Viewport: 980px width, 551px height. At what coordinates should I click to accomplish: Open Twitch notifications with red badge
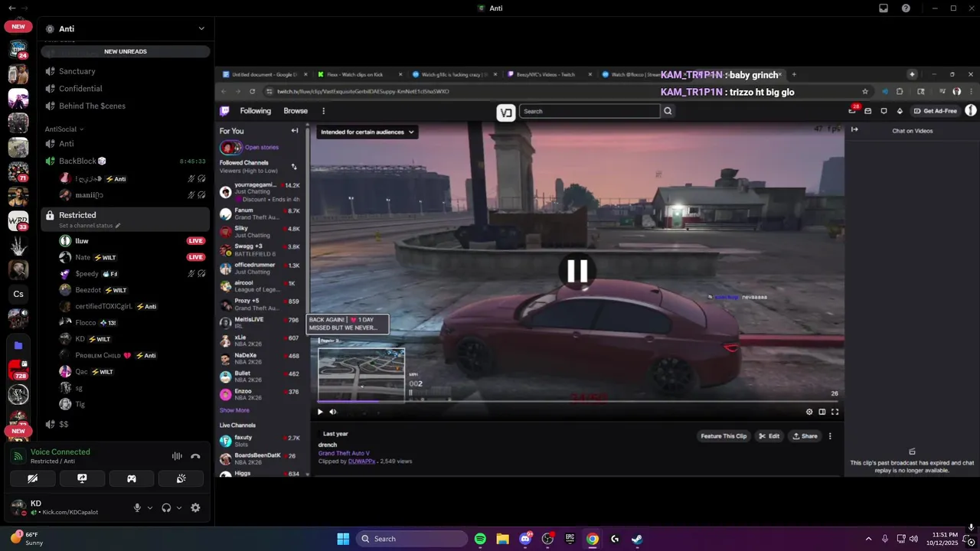(x=853, y=110)
